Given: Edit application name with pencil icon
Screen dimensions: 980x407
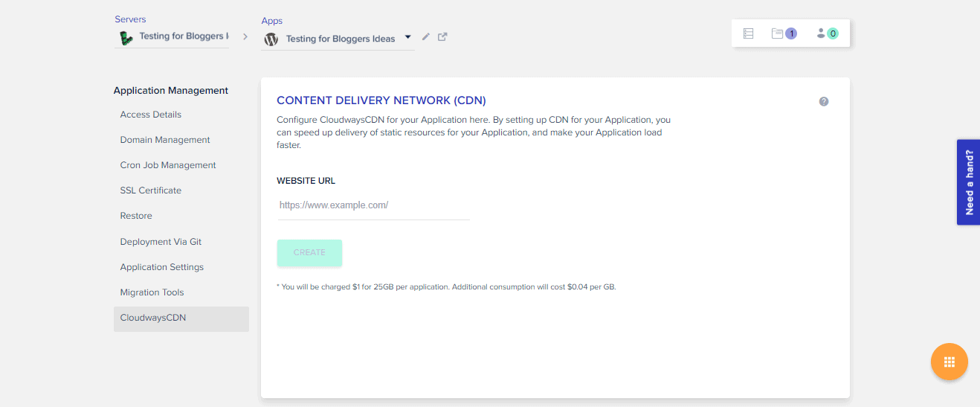Looking at the screenshot, I should 426,36.
